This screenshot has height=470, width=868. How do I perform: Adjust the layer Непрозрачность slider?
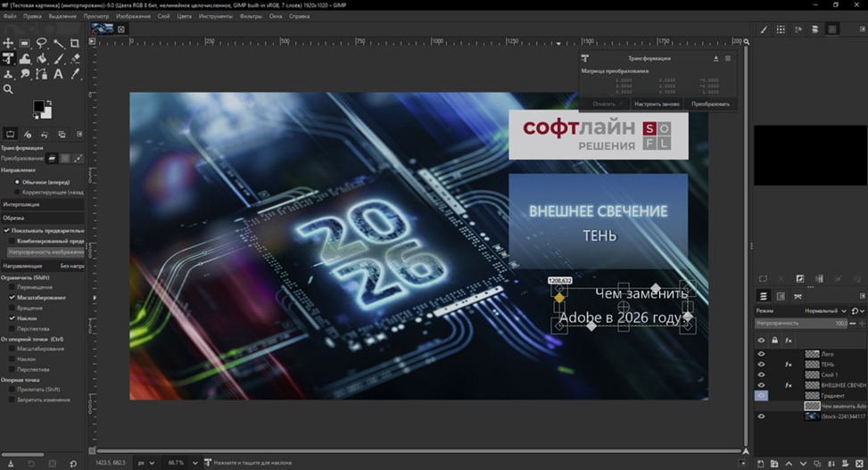click(x=802, y=324)
